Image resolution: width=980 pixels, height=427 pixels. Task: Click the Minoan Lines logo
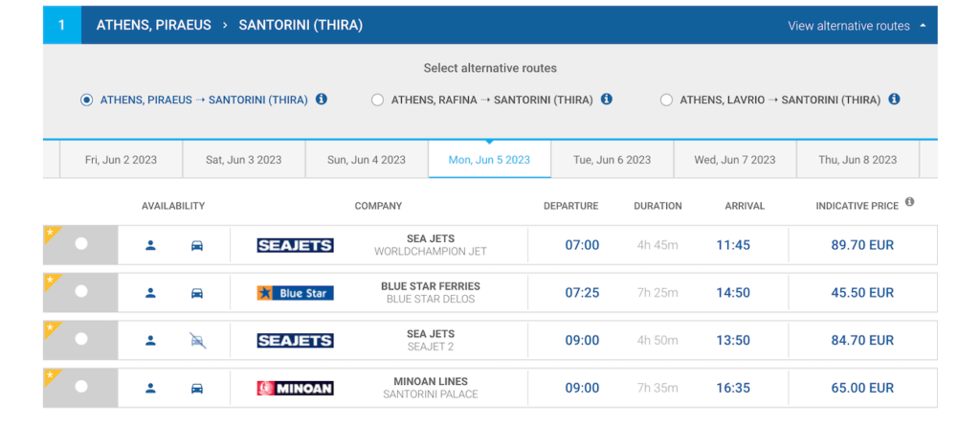pos(295,389)
